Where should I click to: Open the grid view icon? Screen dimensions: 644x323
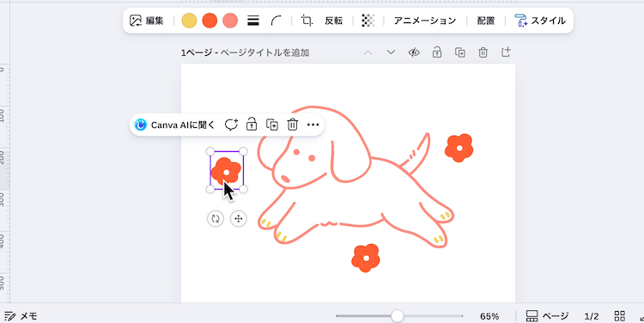[619, 316]
